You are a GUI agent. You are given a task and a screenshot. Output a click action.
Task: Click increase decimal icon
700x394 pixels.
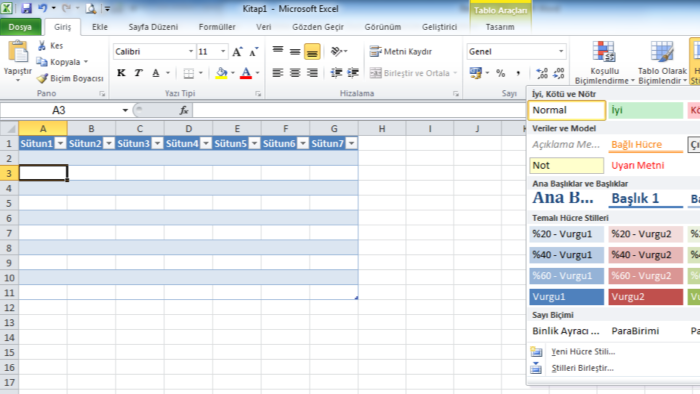click(x=542, y=73)
